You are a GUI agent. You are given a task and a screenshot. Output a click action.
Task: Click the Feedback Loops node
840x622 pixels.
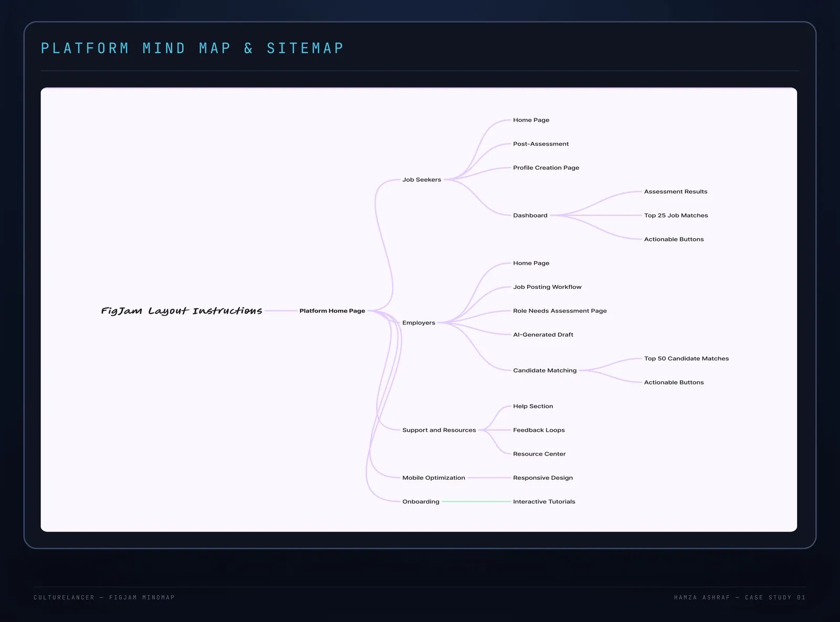[x=539, y=430]
